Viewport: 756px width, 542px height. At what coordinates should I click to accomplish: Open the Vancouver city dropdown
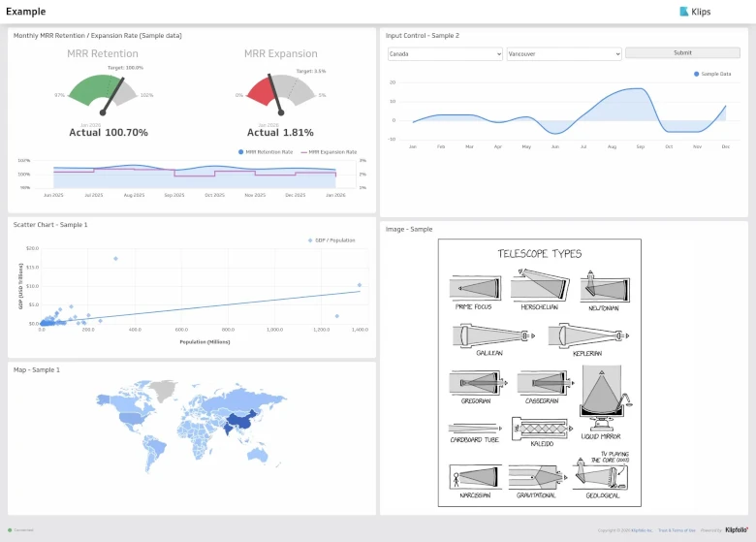coord(563,54)
